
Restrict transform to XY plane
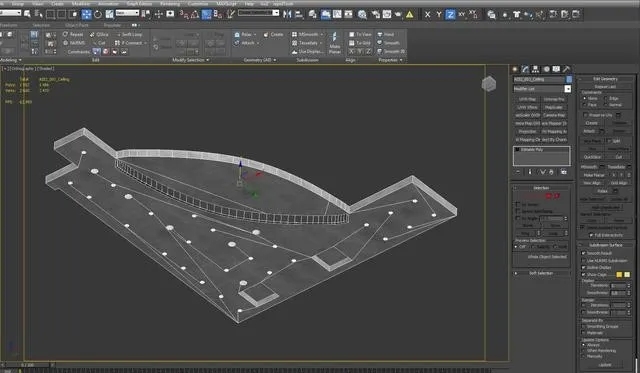point(462,15)
